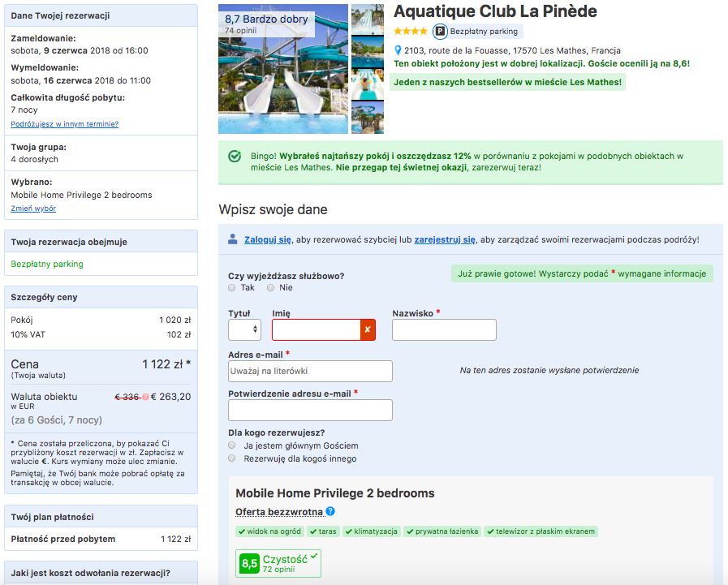Click the four-star rating icons

411,31
